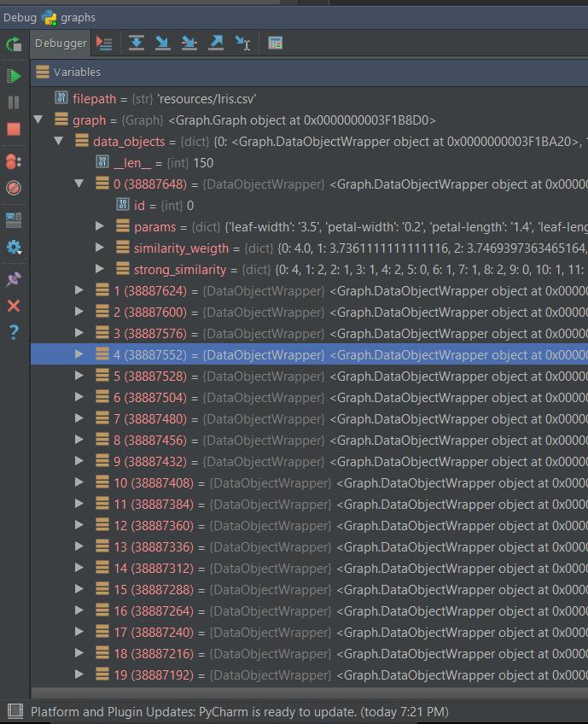Select row 17 (38887240)

click(x=309, y=632)
